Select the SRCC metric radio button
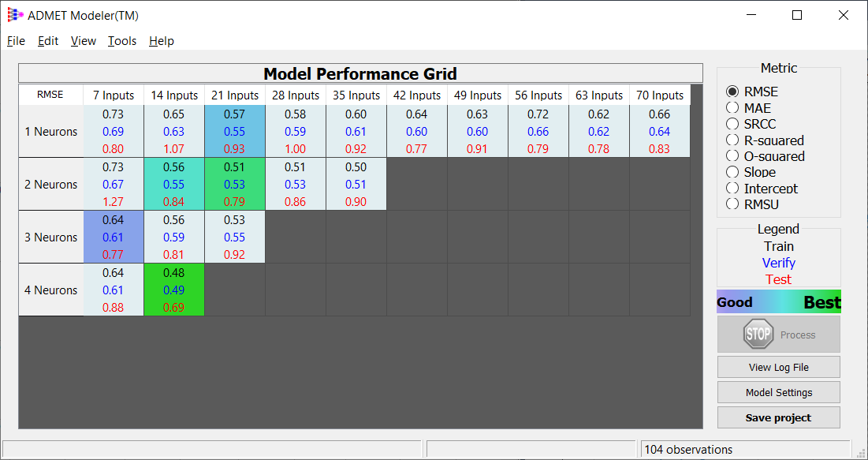Viewport: 868px width, 460px height. pyautogui.click(x=732, y=124)
